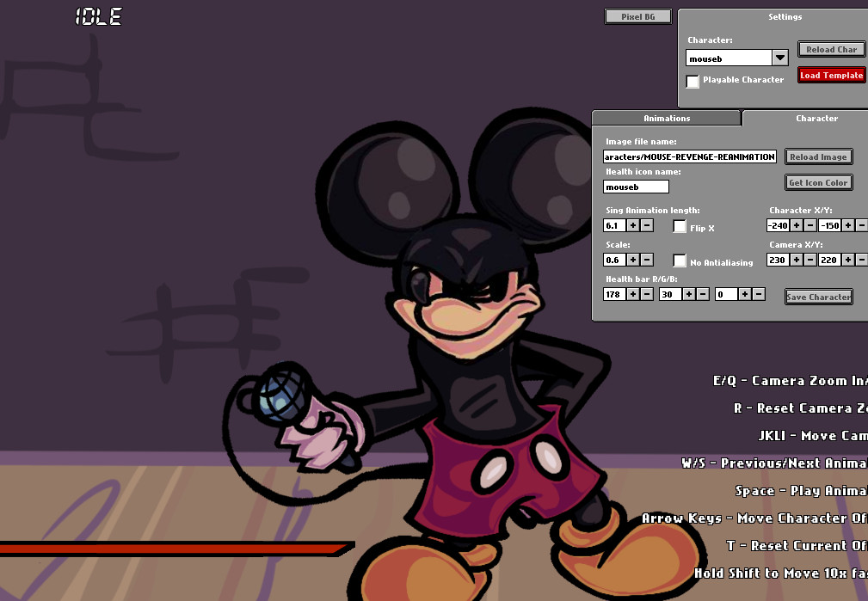Click the Health bar blue value 0
Viewport: 868px width, 601px height.
(x=726, y=294)
